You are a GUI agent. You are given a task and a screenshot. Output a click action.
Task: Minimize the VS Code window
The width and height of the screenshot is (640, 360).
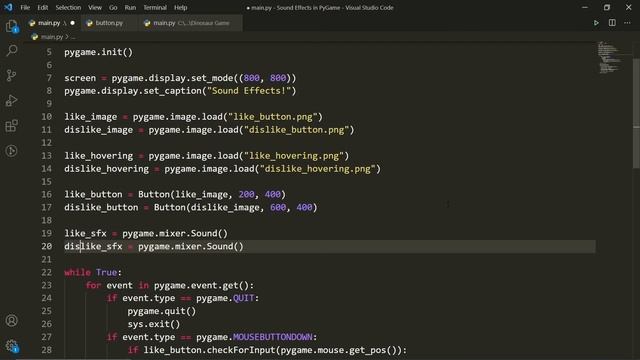point(584,7)
